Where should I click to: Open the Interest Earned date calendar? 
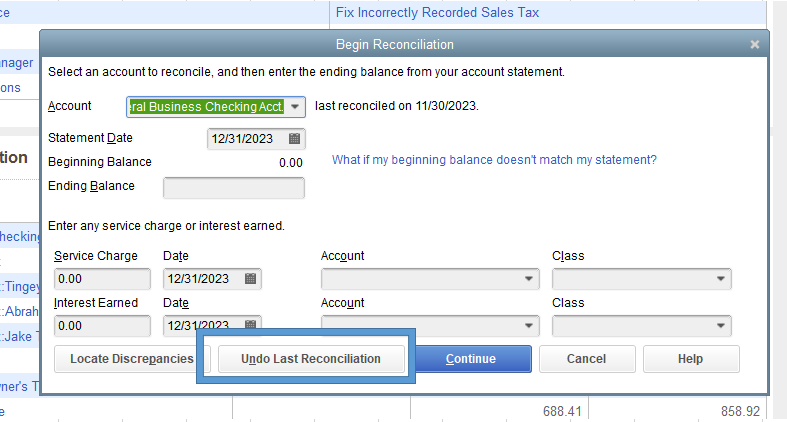tap(250, 325)
